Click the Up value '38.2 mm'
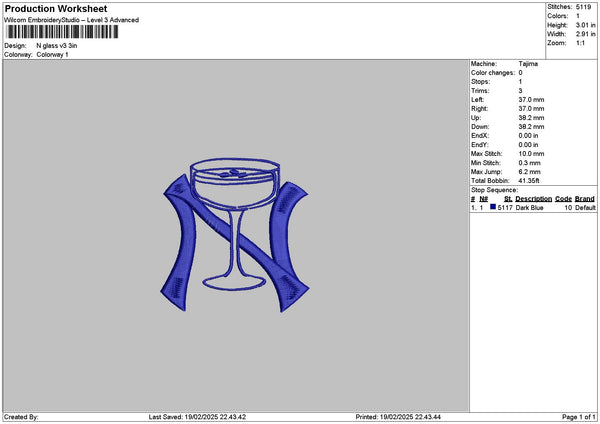600x424 pixels. [531, 118]
